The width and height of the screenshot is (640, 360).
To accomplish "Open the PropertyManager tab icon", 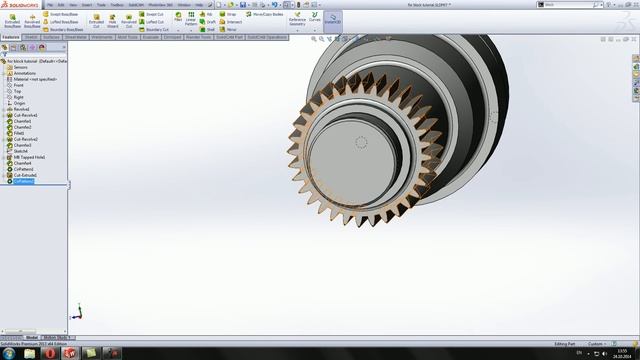I will [x=13, y=47].
